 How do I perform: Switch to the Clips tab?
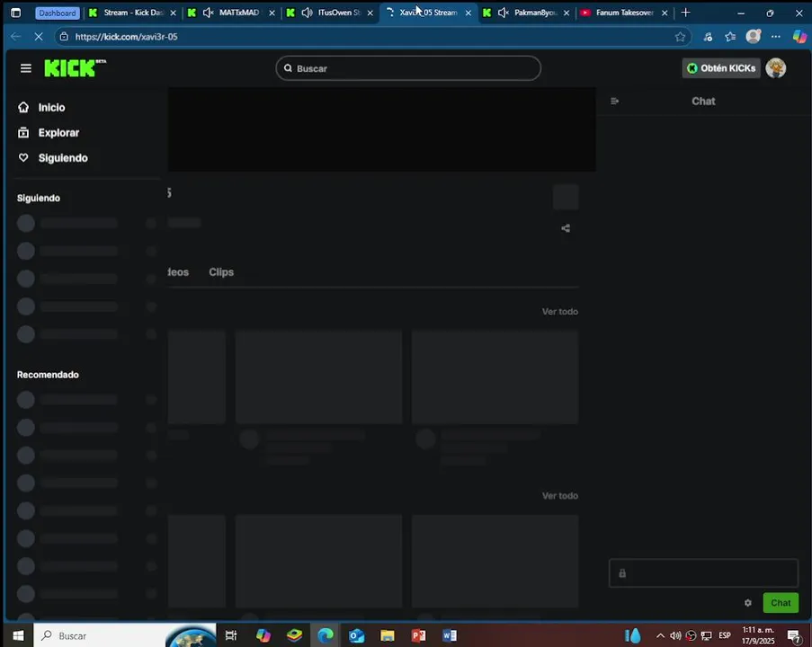221,272
